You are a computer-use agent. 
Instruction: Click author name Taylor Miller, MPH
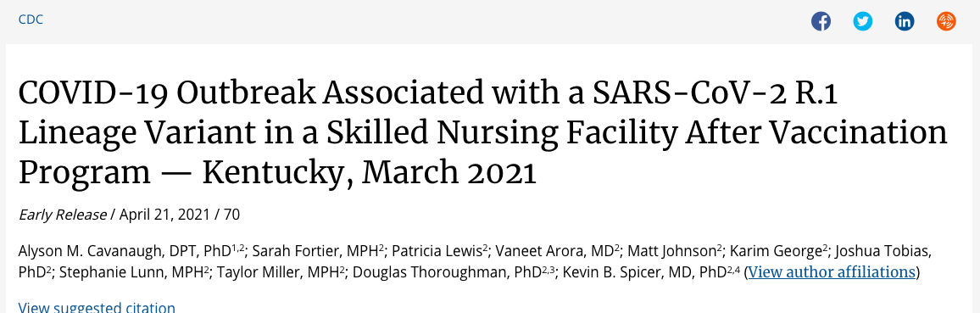tap(277, 272)
